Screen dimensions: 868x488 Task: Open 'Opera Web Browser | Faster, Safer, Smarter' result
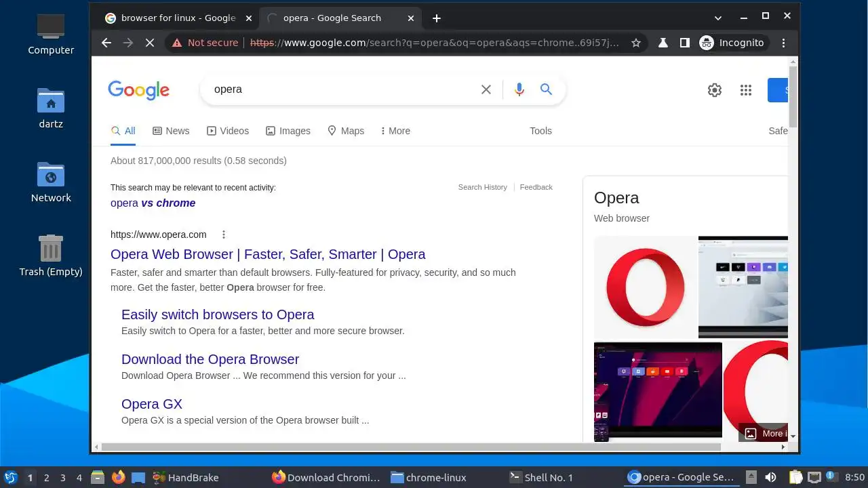coord(268,254)
